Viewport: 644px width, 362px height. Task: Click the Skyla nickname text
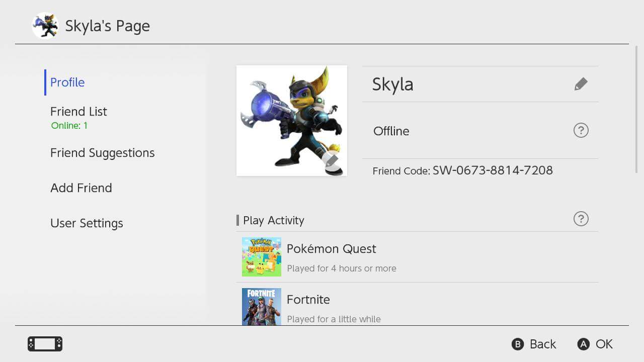[392, 84]
